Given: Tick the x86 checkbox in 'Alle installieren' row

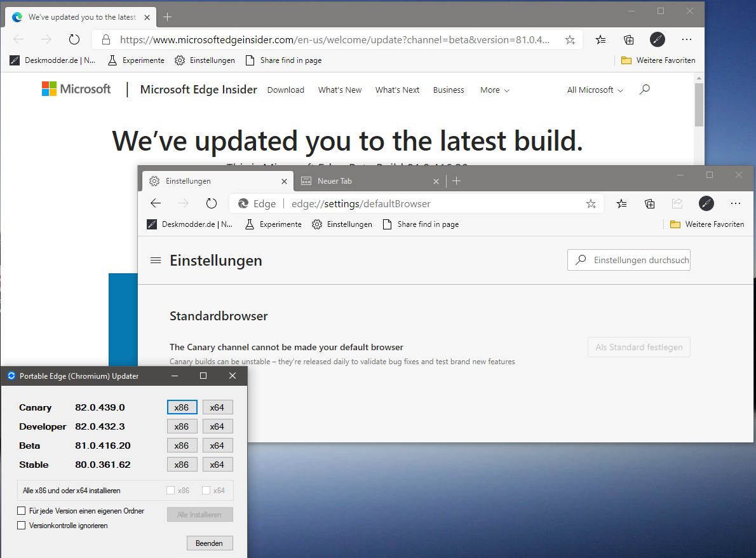Looking at the screenshot, I should 171,491.
